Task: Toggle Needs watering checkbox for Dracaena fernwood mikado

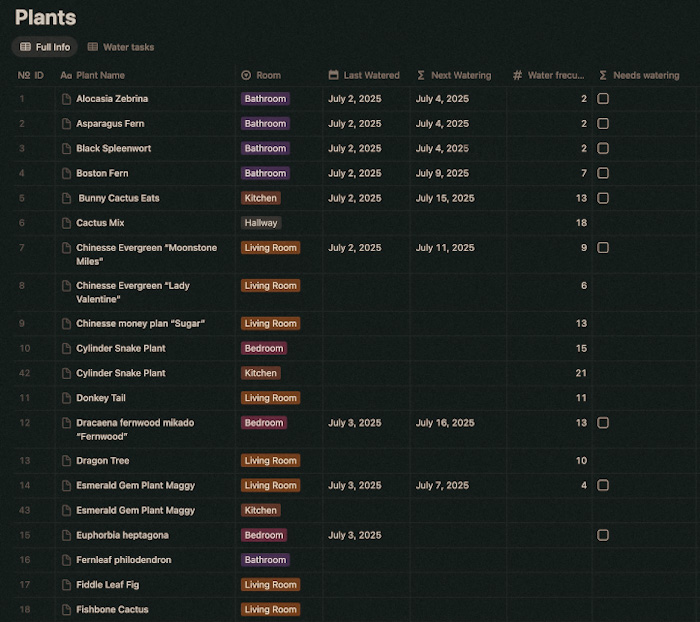Action: [603, 422]
